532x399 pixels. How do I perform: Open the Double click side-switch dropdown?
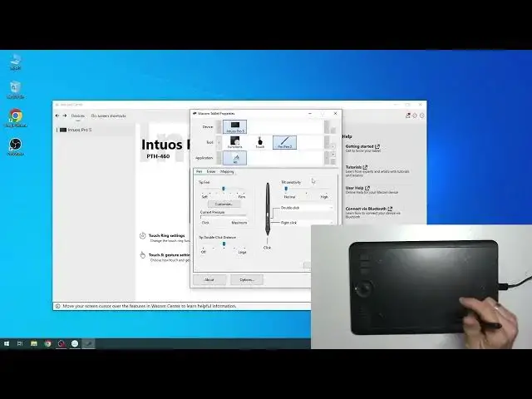click(307, 208)
